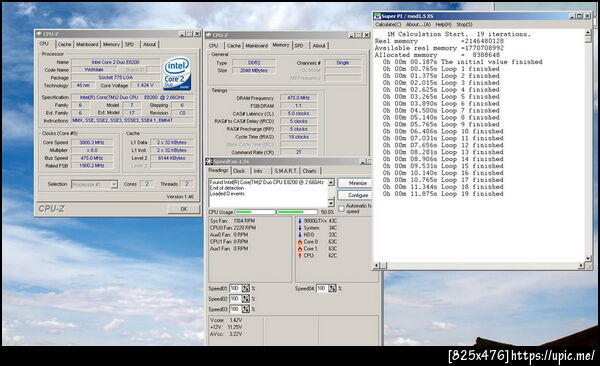This screenshot has width=600, height=366.
Task: Click the Super PI title bar icon
Action: click(377, 16)
